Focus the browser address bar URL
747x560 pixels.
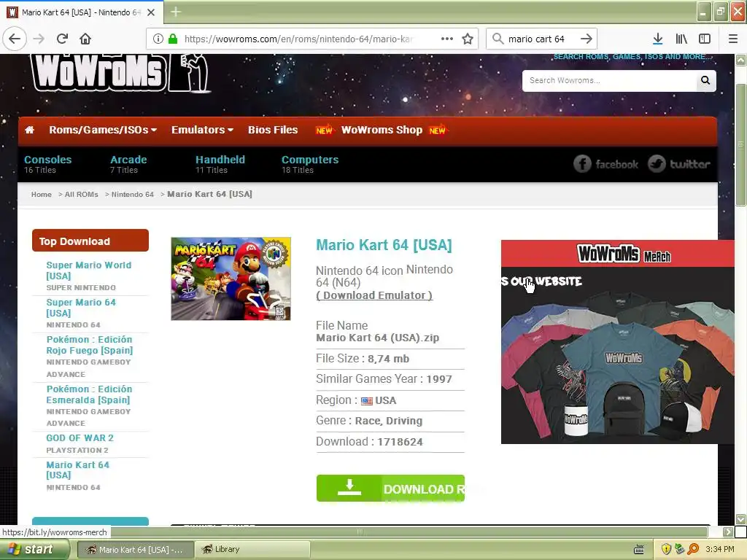pos(298,39)
